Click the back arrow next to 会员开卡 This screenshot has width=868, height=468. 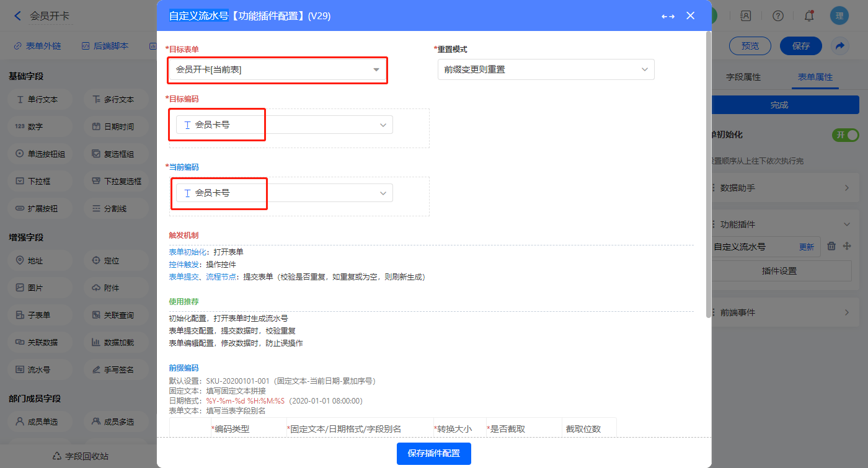[17, 16]
